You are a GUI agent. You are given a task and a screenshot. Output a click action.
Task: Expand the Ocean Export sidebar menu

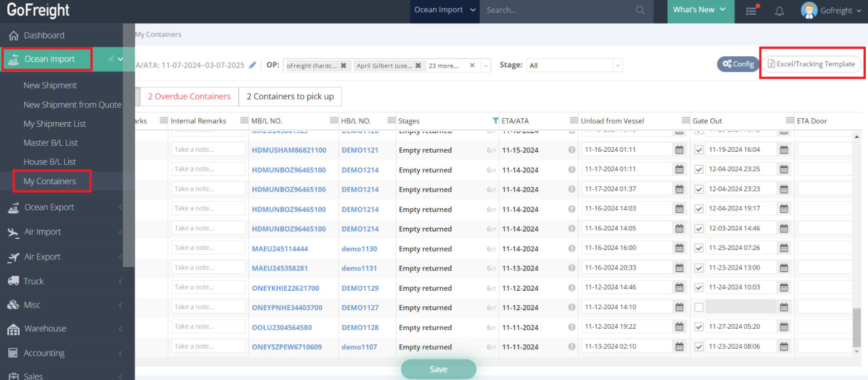[49, 208]
